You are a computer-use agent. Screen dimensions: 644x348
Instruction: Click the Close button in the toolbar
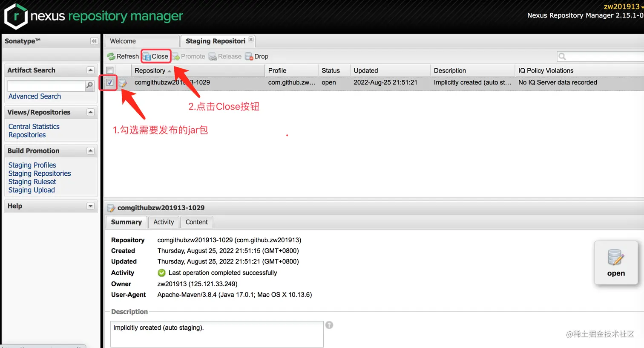(156, 56)
